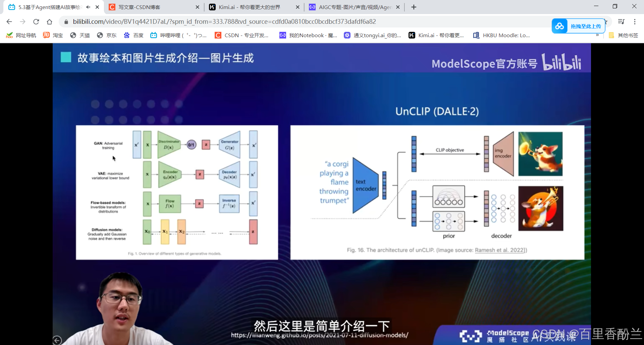The height and width of the screenshot is (345, 644).
Task: Open the browser three-dot menu
Action: (635, 22)
